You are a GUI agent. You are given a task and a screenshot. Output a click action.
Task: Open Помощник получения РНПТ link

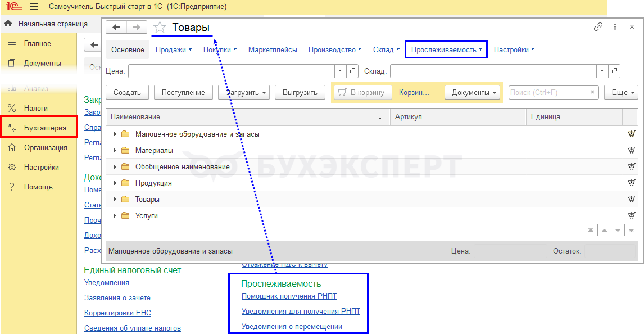tap(289, 296)
